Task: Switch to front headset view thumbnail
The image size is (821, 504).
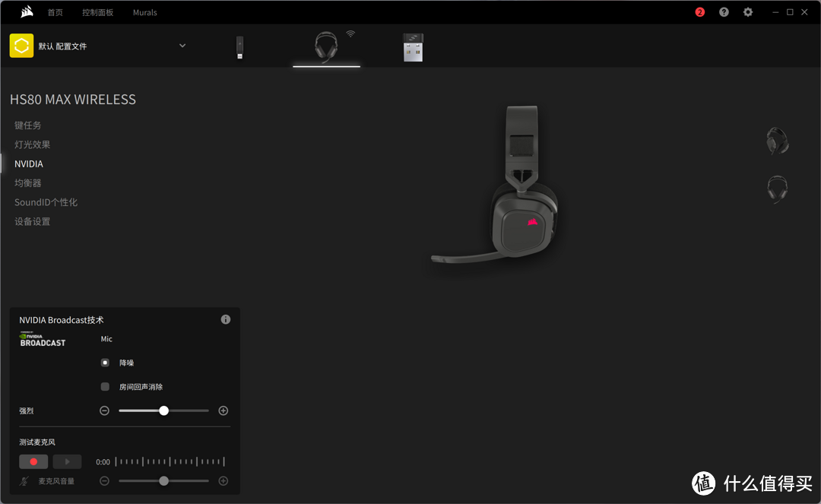Action: [778, 189]
